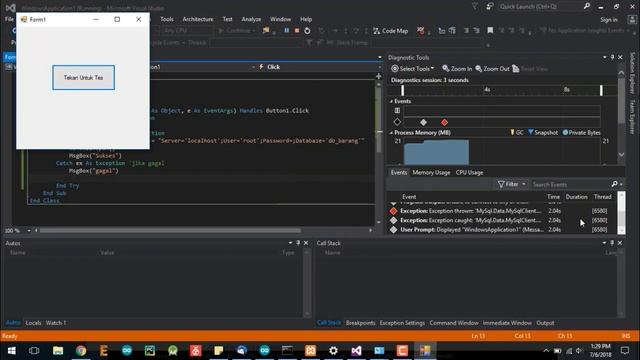Open the Analyze menu
The image size is (640, 360).
point(251,19)
